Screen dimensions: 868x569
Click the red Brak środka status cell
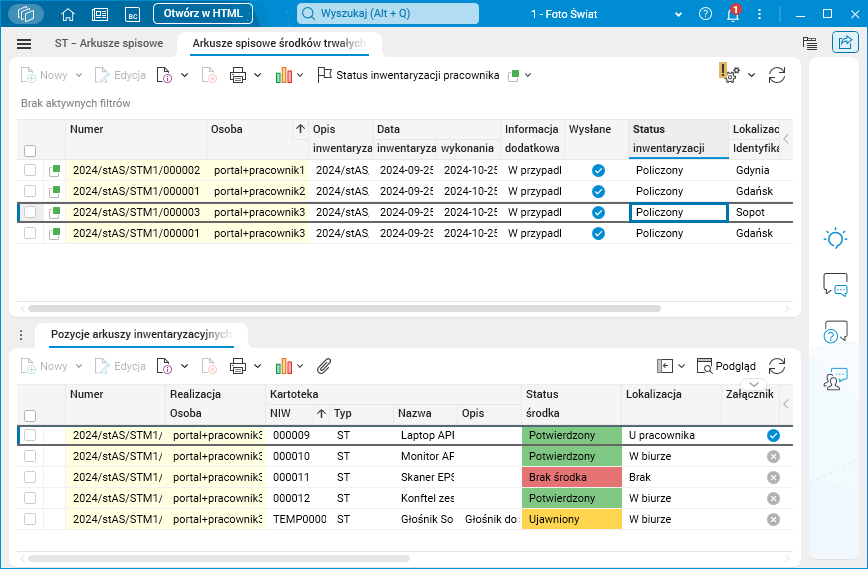(x=571, y=477)
